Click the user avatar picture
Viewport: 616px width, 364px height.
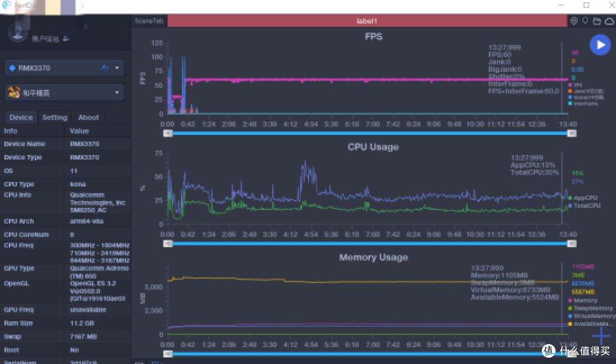tap(18, 31)
